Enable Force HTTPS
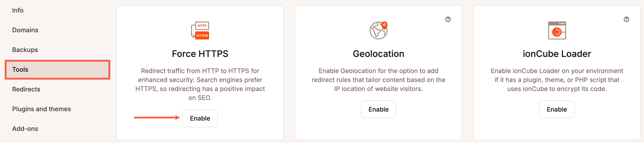This screenshot has width=644, height=143. click(200, 118)
